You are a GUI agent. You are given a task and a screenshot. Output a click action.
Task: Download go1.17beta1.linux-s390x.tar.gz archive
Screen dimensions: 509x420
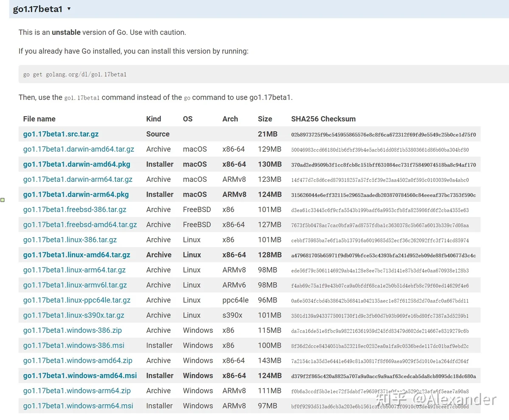tap(73, 315)
